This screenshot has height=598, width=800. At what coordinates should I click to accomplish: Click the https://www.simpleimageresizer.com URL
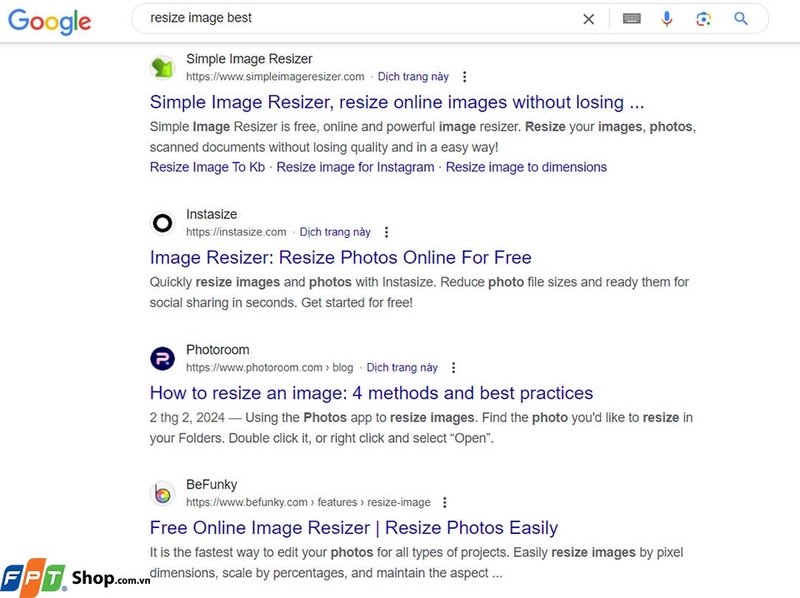[275, 77]
